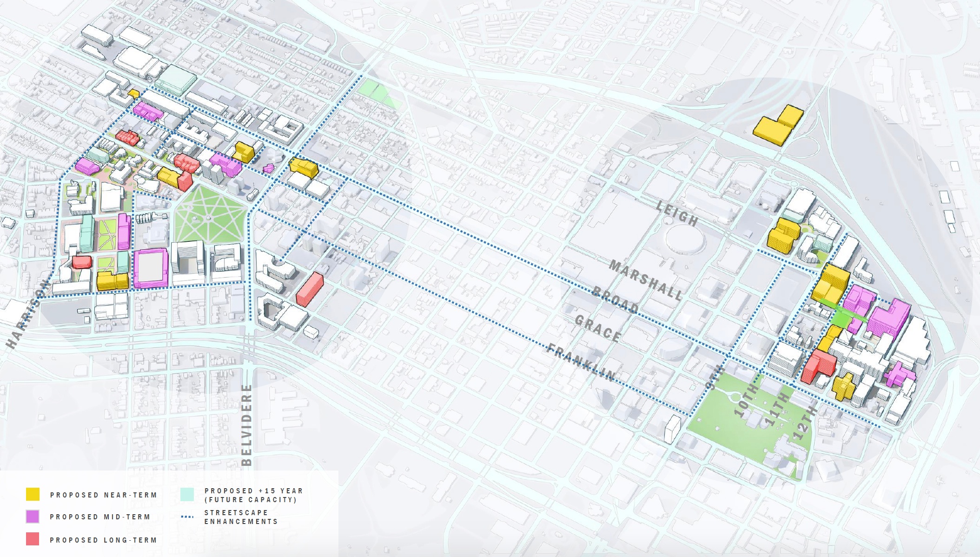The image size is (980, 557).
Task: Select the 'STREETSCAPE ENHANCEMENTS' legend label
Action: tap(241, 517)
